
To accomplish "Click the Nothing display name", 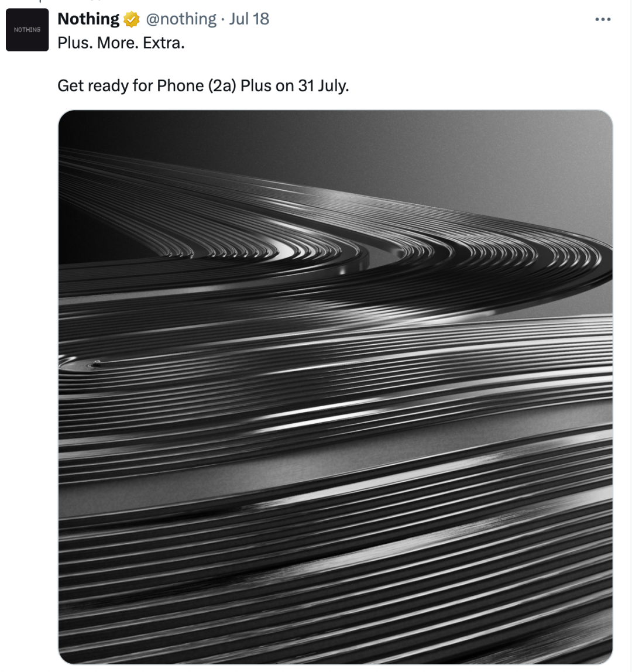I will point(88,19).
